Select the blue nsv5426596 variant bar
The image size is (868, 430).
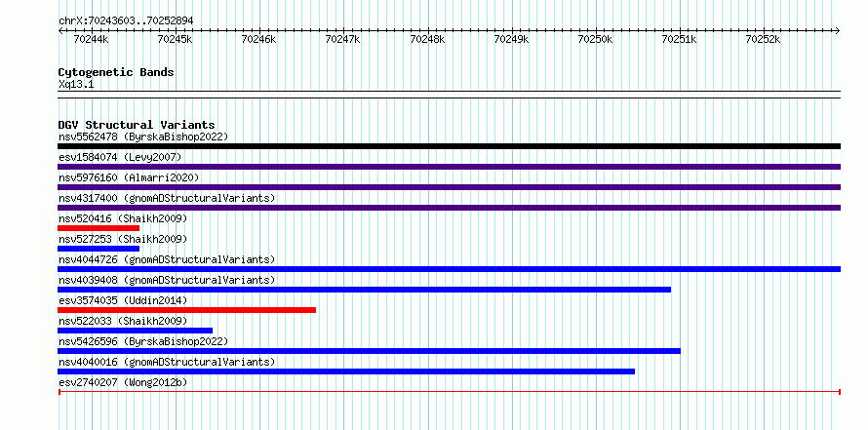(370, 351)
